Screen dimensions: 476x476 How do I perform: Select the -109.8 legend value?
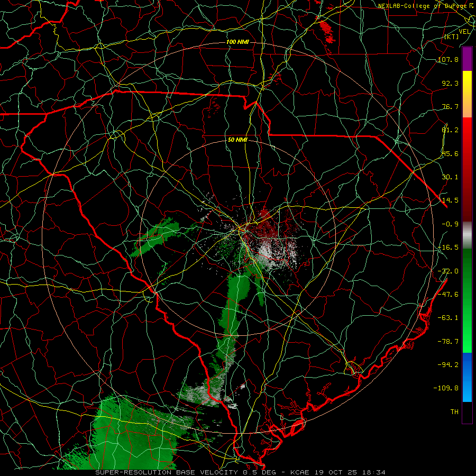446,388
